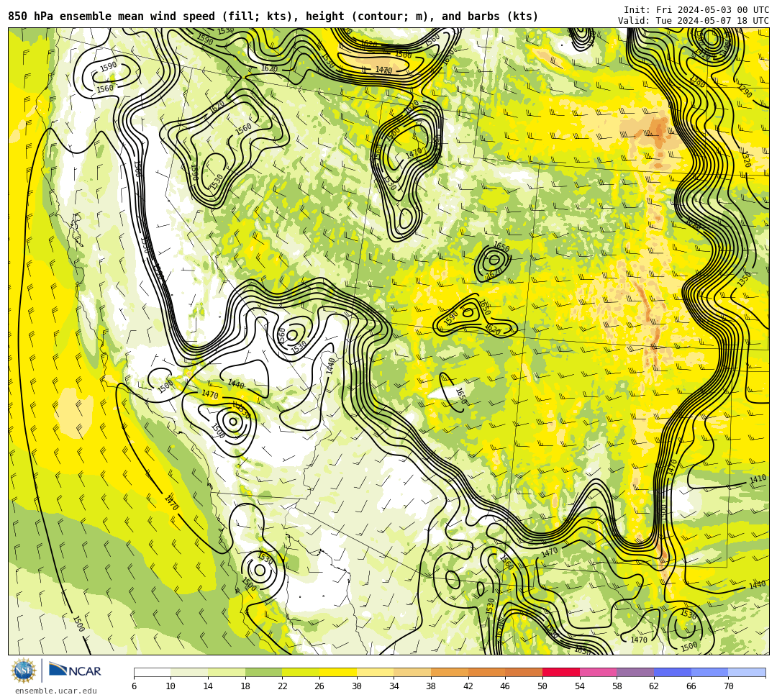Click the colorbar tick label 38
This screenshot has width=777, height=700.
coord(431,686)
